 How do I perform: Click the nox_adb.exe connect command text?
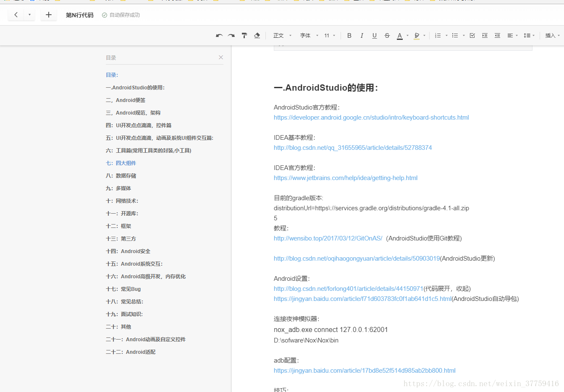click(331, 330)
